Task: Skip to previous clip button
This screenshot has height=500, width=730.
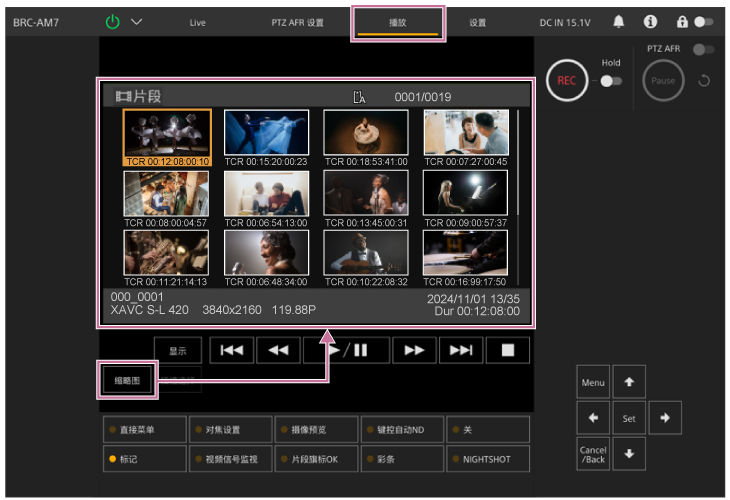Action: coord(231,350)
